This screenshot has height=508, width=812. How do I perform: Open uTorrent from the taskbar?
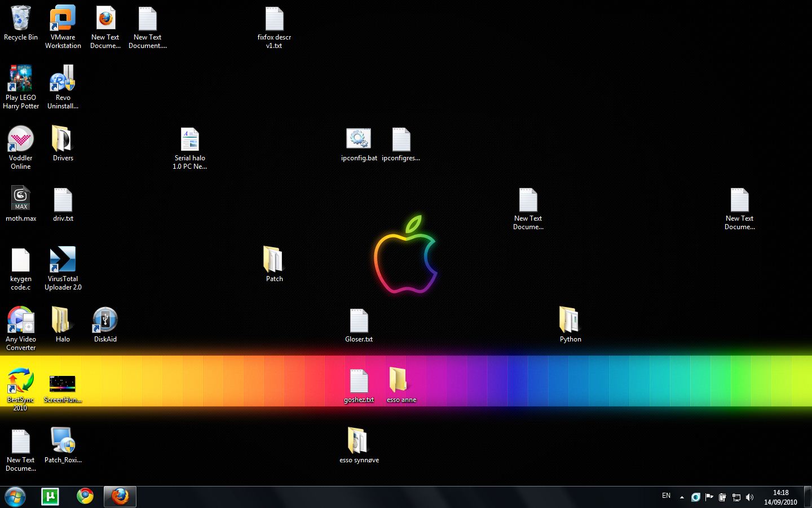tap(50, 497)
